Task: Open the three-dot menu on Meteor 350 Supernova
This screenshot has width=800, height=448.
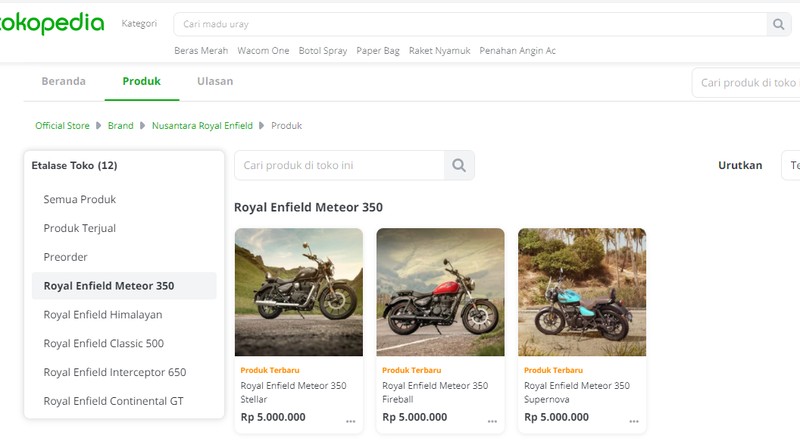Action: 634,421
